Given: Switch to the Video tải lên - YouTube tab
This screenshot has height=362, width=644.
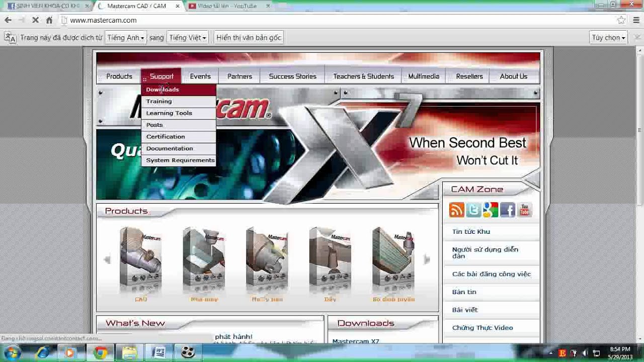Looking at the screenshot, I should 229,6.
